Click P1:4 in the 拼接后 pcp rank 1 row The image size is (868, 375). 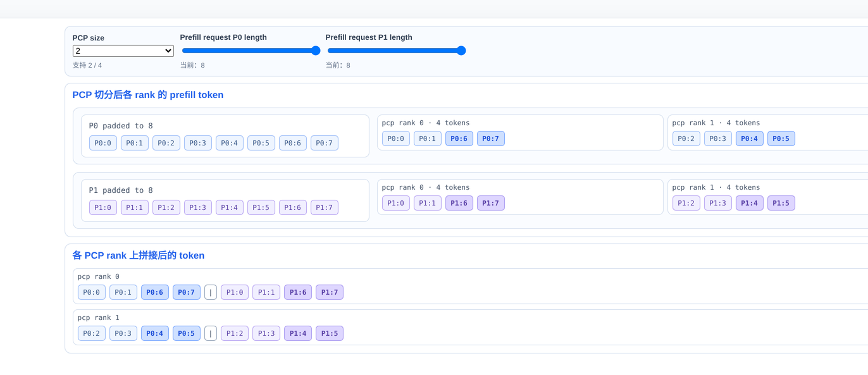[x=298, y=333]
